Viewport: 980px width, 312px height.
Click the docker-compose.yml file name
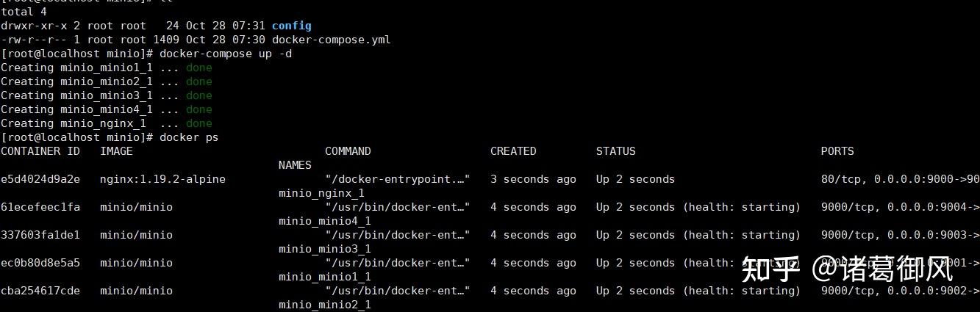click(331, 40)
